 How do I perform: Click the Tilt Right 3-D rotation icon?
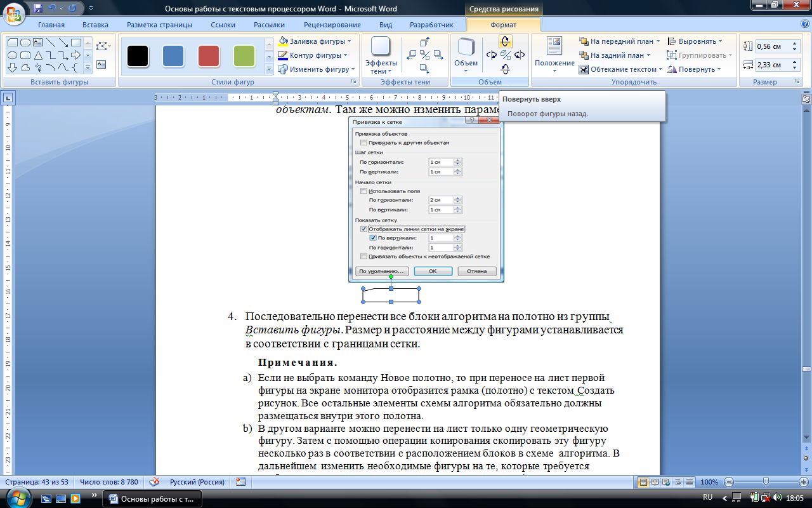[520, 55]
